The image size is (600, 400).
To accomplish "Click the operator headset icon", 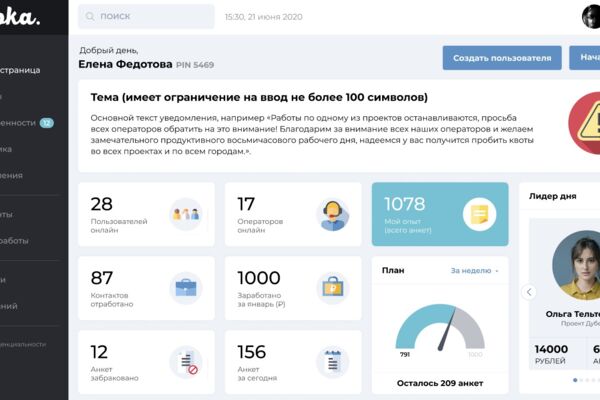I will click(x=333, y=215).
